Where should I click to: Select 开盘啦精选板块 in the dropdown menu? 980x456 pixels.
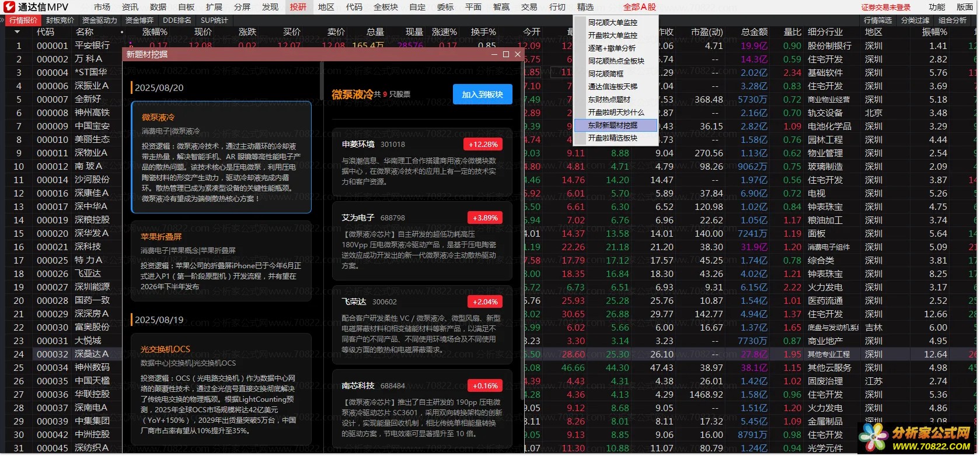coord(616,138)
